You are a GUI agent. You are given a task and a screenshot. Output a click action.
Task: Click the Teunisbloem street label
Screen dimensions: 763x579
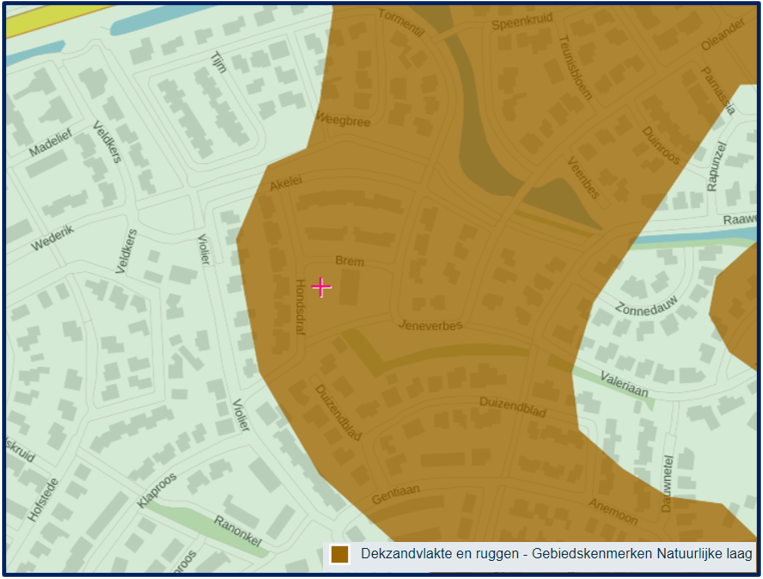tap(576, 67)
